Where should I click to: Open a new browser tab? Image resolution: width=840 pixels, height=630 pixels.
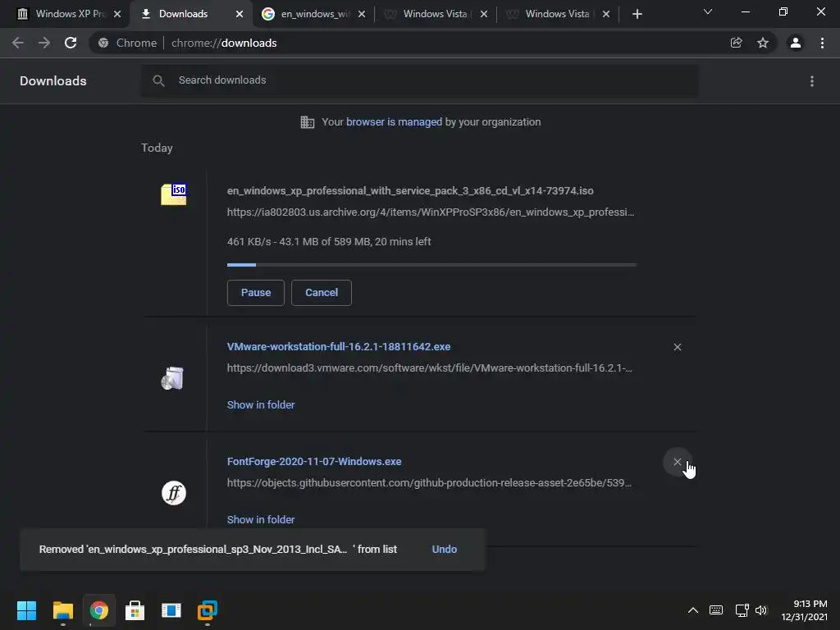pos(637,14)
